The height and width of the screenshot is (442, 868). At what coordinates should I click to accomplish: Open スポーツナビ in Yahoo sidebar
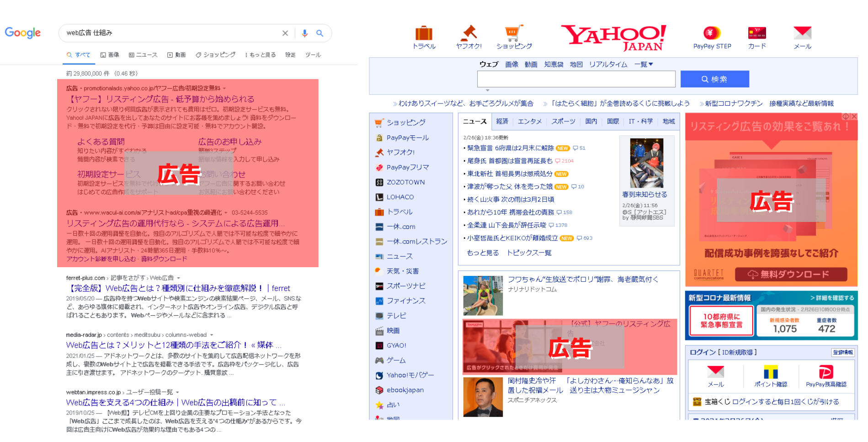(x=406, y=286)
